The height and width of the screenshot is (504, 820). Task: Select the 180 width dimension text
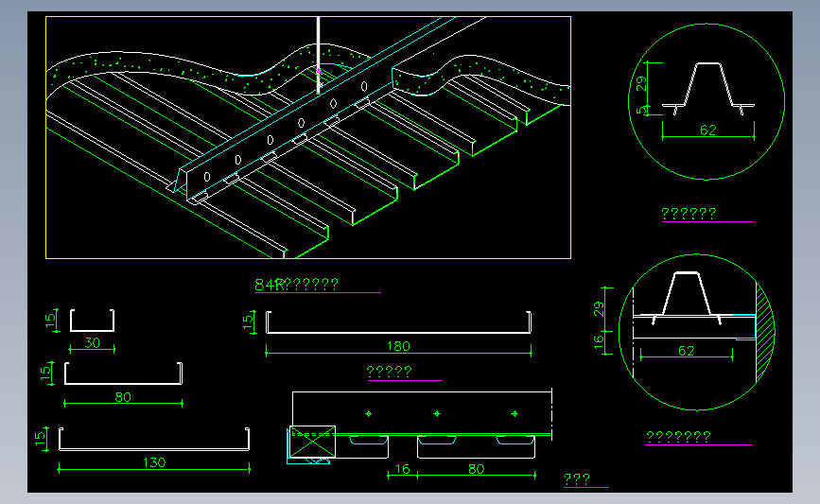pyautogui.click(x=398, y=346)
